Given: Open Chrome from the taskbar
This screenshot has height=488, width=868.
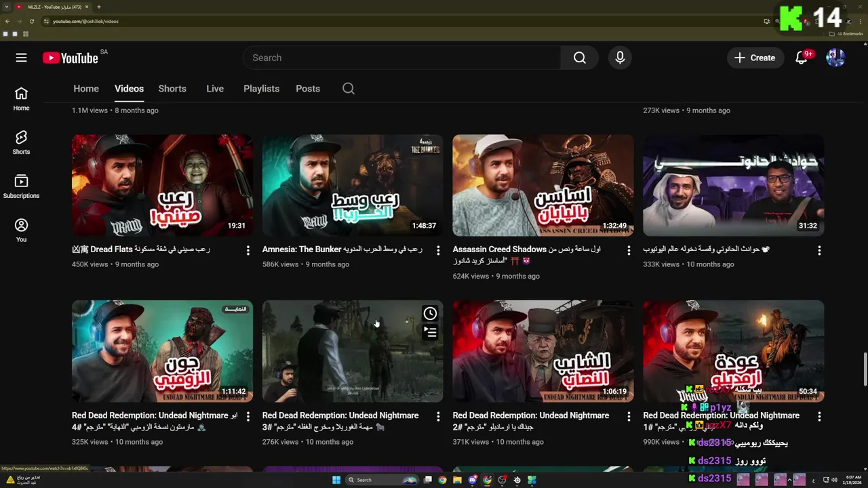Looking at the screenshot, I should pyautogui.click(x=442, y=480).
